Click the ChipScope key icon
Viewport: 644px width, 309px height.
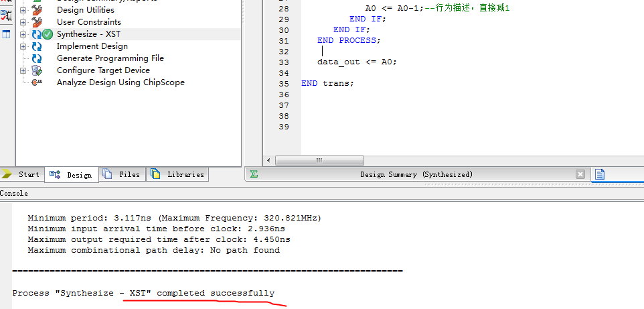(x=37, y=82)
